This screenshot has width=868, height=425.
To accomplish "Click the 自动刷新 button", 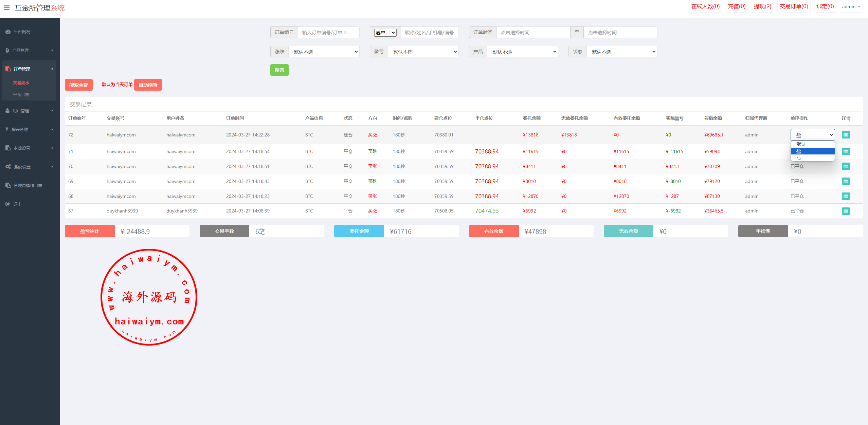I will point(148,85).
